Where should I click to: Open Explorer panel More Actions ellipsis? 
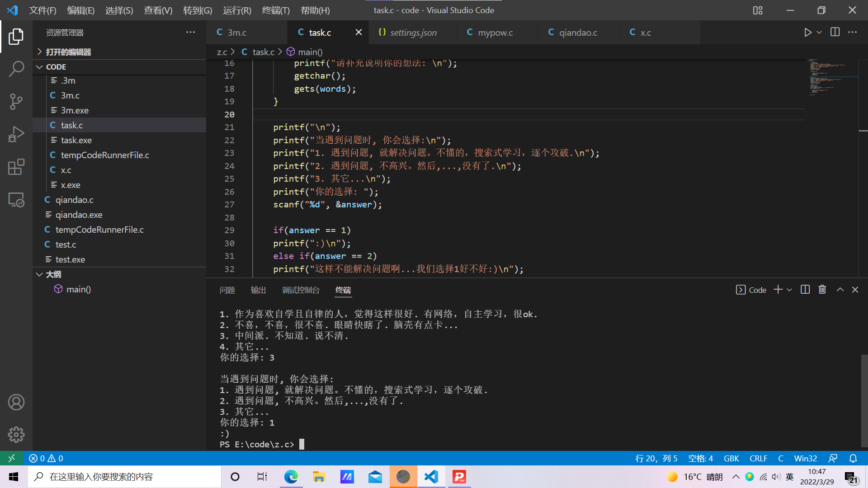[x=191, y=32]
